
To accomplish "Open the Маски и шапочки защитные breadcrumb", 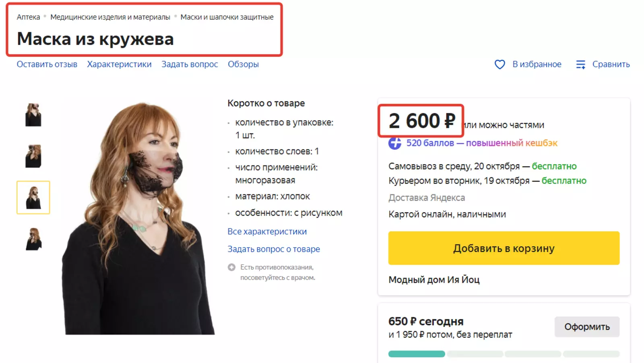I will click(x=227, y=17).
